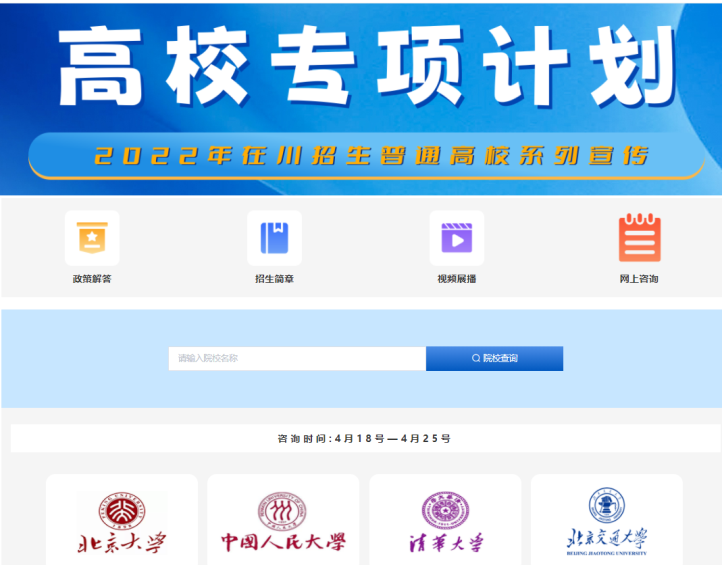The image size is (722, 565).
Task: Click the Renmin University round emblem
Action: click(x=282, y=511)
